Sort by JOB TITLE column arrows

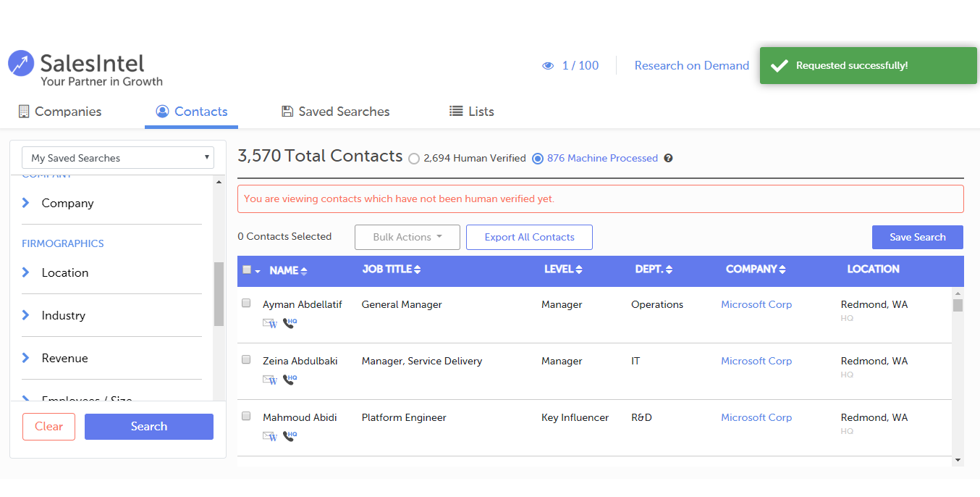coord(418,270)
